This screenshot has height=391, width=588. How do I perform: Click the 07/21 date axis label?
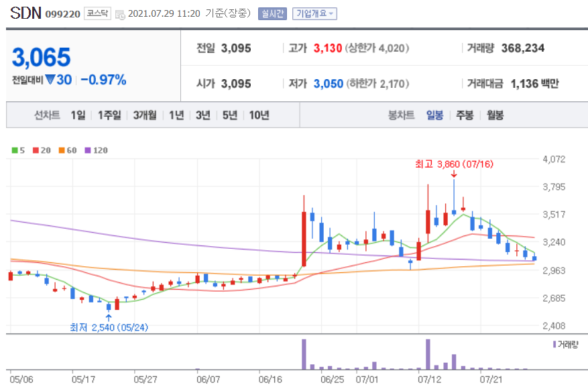click(x=491, y=380)
